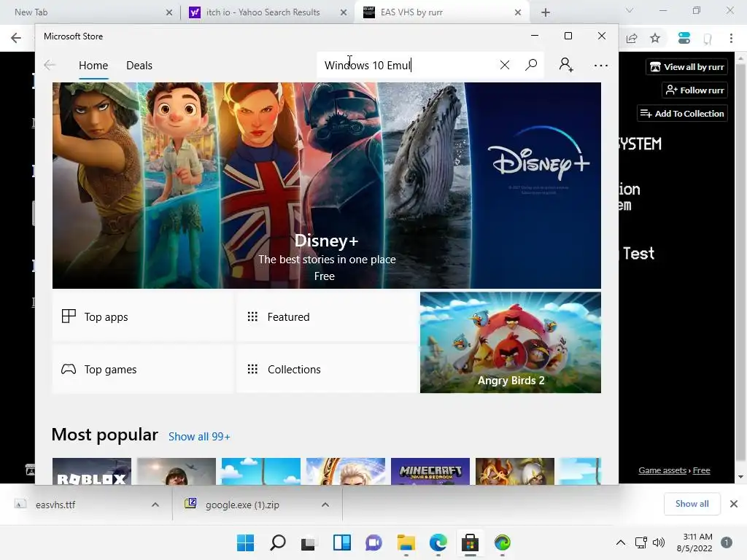Open the Windows Start menu
The image size is (747, 560).
pos(245,542)
